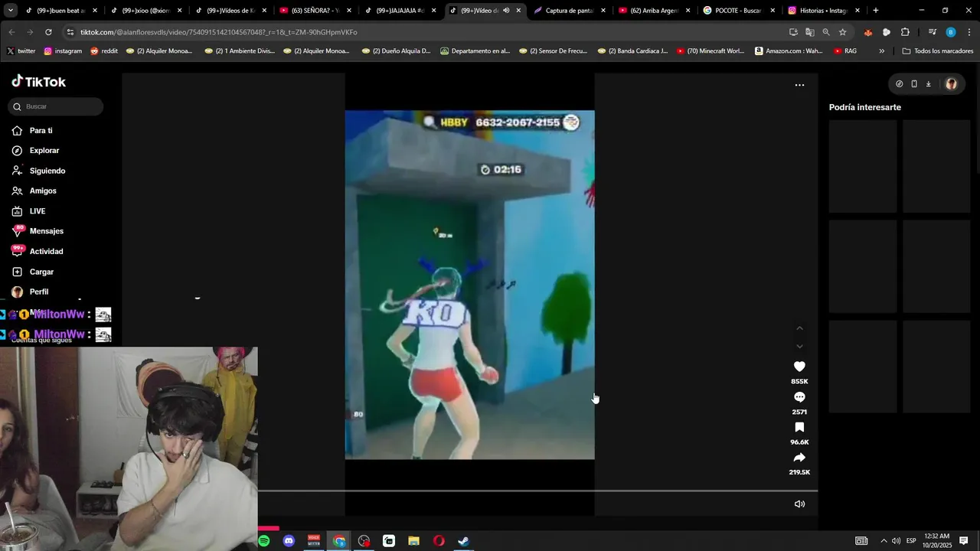Open Discord from the taskbar

[x=289, y=541]
